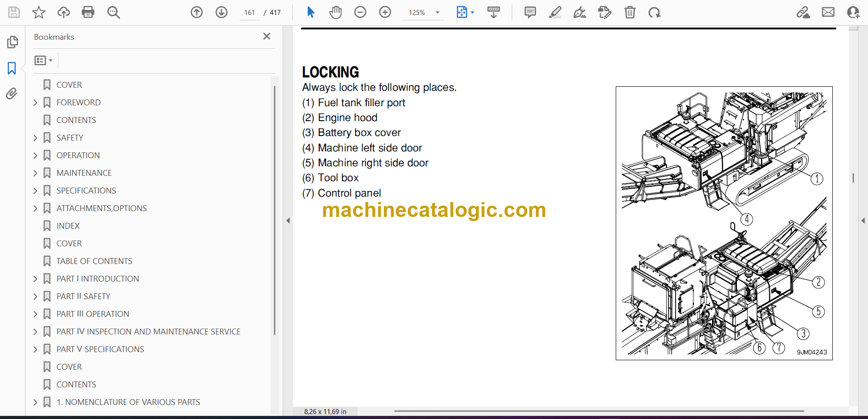The image size is (868, 419).
Task: Print the document using the printer icon
Action: pos(88,12)
